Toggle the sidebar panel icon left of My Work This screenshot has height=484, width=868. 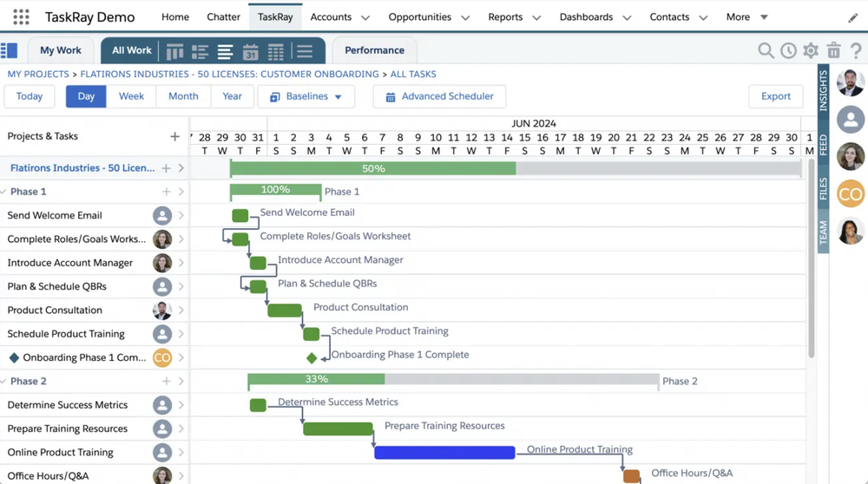tap(10, 50)
